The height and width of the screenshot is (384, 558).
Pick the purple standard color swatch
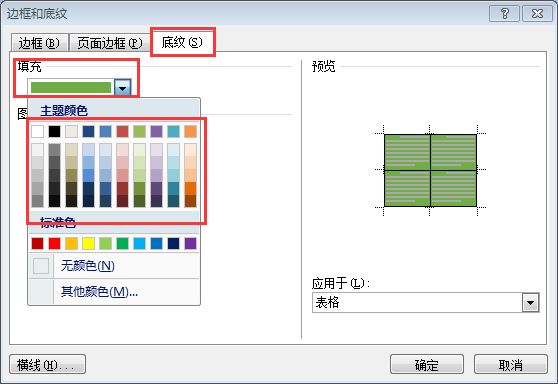[x=190, y=244]
